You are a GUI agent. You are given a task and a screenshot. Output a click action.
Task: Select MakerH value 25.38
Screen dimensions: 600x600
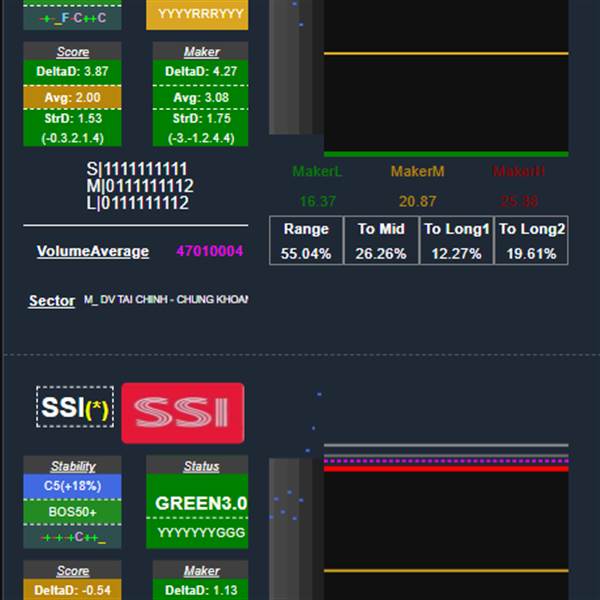519,201
